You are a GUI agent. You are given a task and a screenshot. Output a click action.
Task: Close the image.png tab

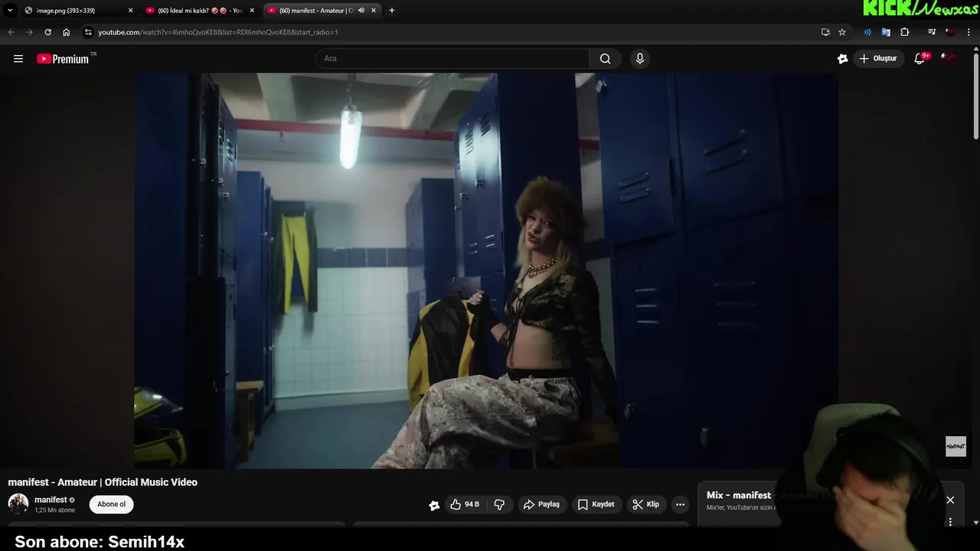(130, 11)
